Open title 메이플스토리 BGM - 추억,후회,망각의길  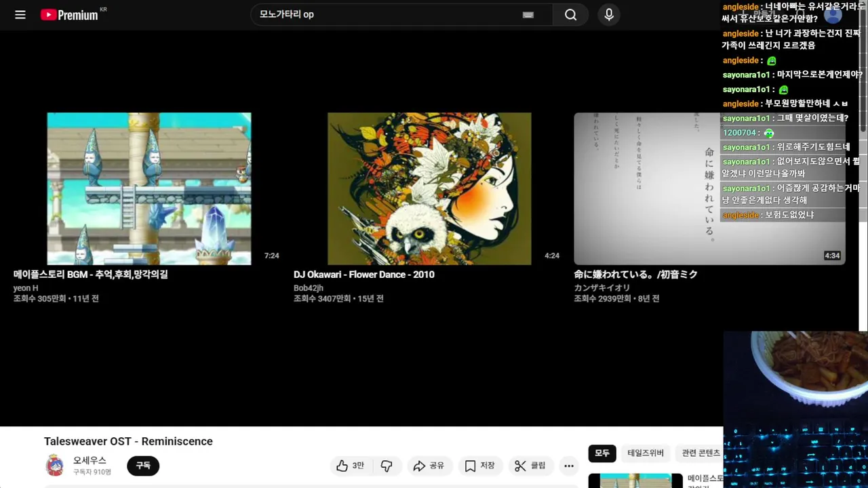pyautogui.click(x=91, y=274)
